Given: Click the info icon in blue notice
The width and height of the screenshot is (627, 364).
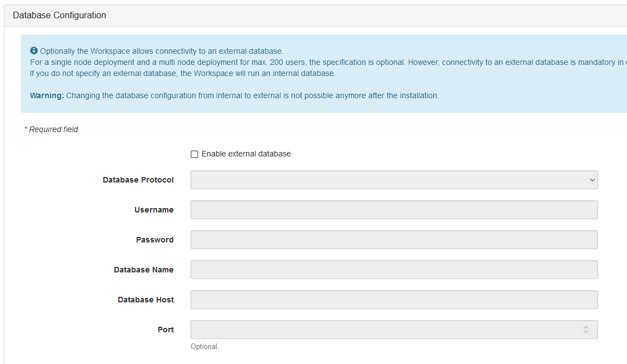Looking at the screenshot, I should (34, 50).
